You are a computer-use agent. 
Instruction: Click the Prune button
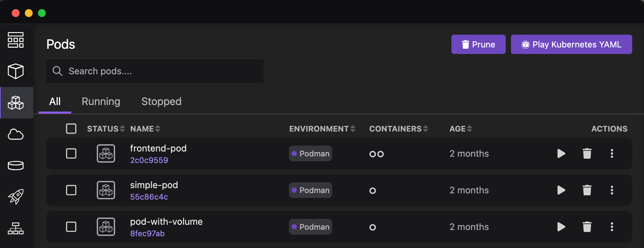[478, 44]
